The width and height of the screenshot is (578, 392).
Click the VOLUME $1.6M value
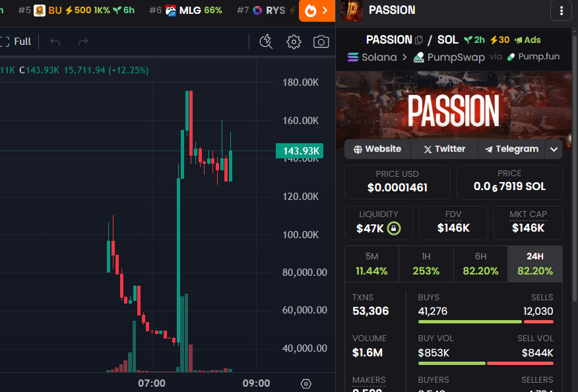pyautogui.click(x=368, y=353)
